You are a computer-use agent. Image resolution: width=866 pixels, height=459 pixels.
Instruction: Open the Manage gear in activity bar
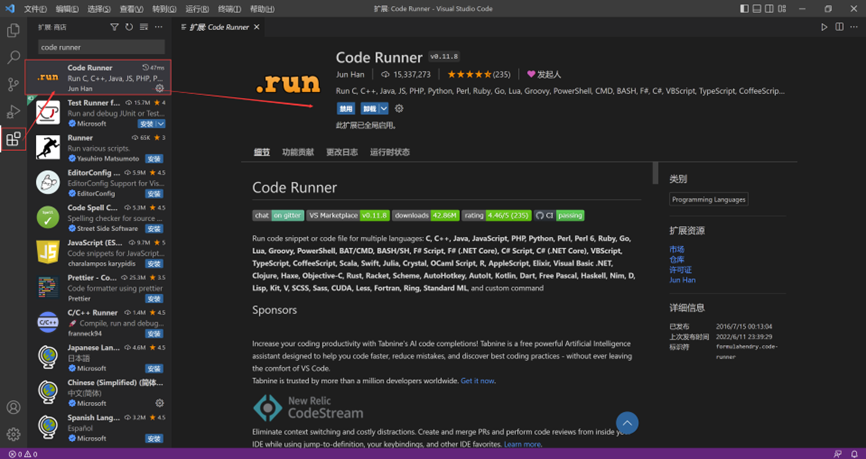(x=13, y=434)
